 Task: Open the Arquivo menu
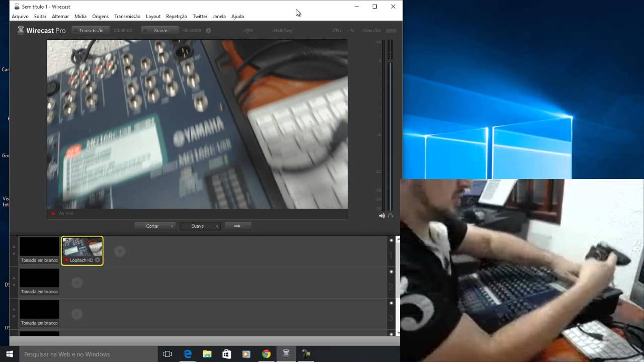tap(20, 17)
